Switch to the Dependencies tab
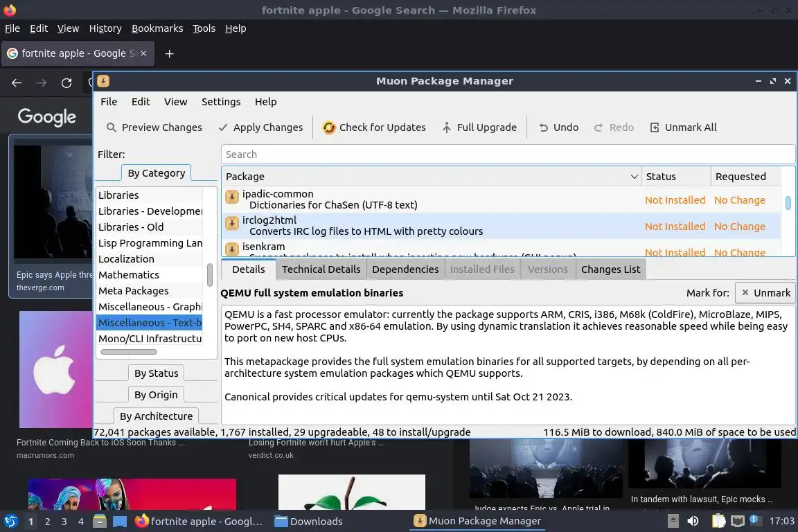This screenshot has width=798, height=532. tap(405, 269)
